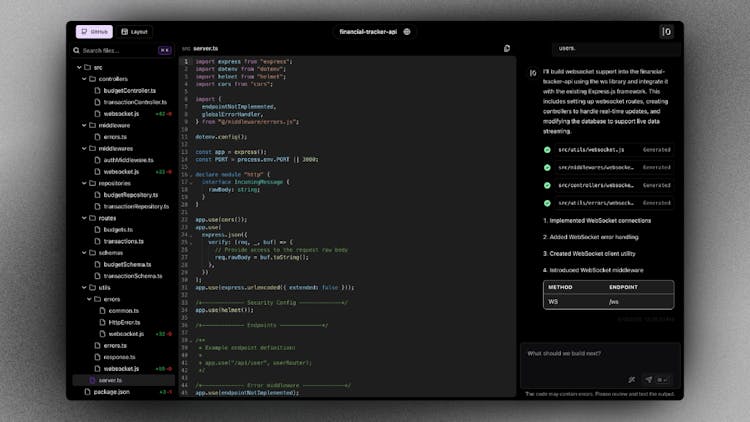Open generated file src/middlewares/websocke… in chat
This screenshot has height=422, width=750.
click(614, 167)
